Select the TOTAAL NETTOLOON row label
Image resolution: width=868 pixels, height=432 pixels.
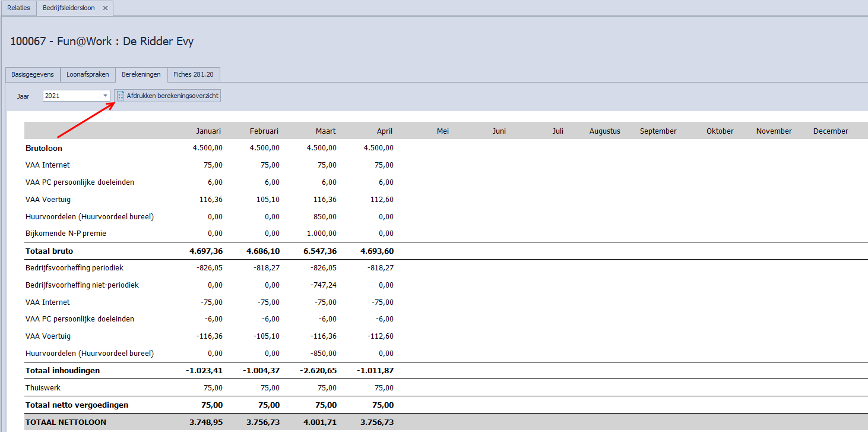coord(66,422)
